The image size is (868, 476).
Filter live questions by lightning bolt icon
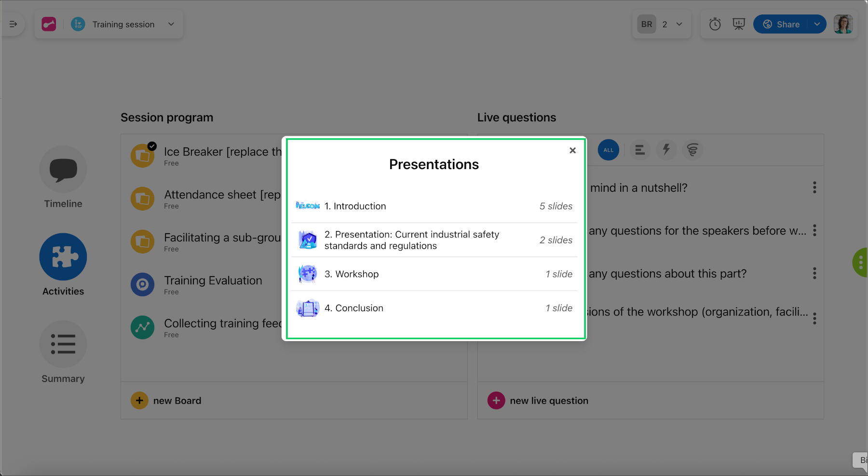coord(666,150)
